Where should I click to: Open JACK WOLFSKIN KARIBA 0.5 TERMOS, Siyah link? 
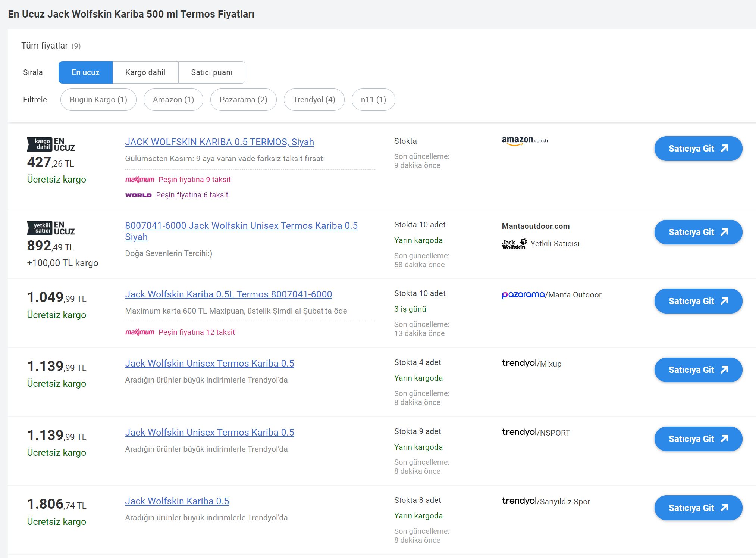point(219,142)
